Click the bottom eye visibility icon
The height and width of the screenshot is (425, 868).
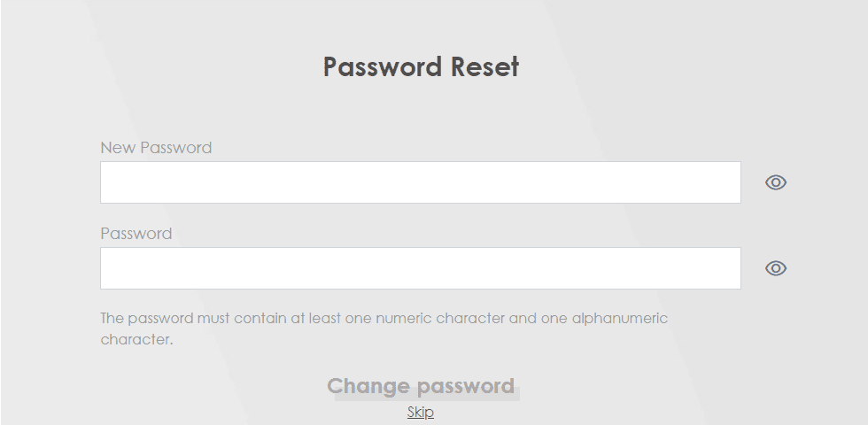pos(776,268)
